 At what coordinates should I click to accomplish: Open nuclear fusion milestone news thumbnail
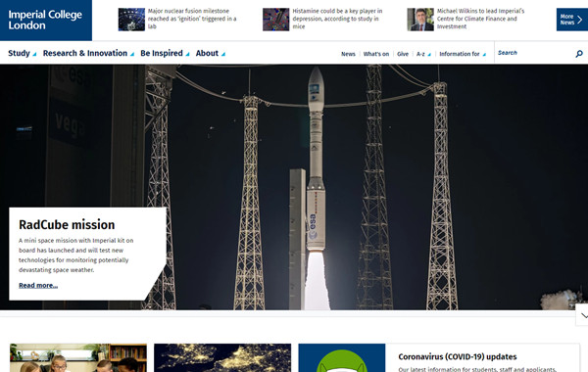[x=131, y=20]
